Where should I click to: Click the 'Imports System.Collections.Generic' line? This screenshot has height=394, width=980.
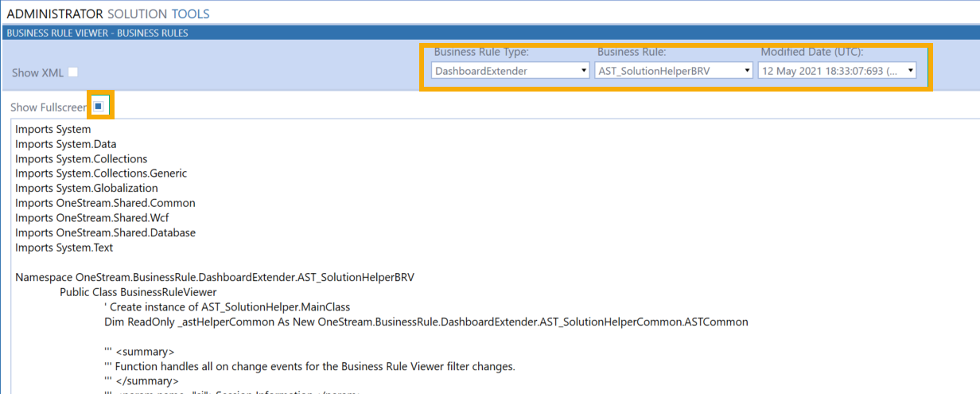(101, 173)
